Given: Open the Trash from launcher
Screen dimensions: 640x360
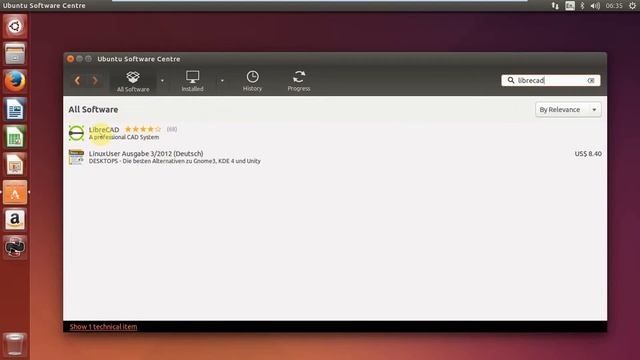Looking at the screenshot, I should tap(15, 345).
